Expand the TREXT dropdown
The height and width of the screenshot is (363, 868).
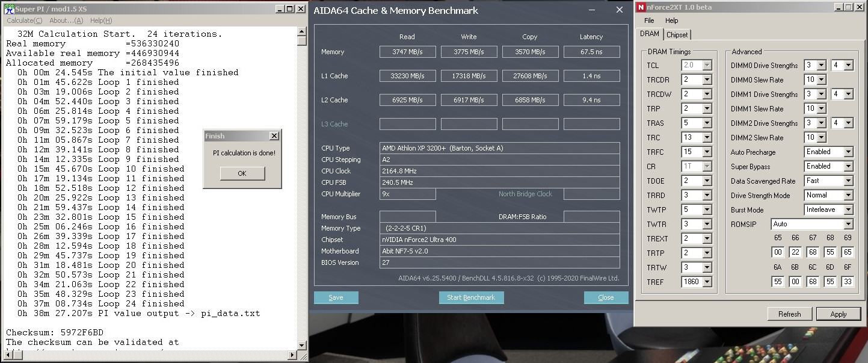click(707, 238)
